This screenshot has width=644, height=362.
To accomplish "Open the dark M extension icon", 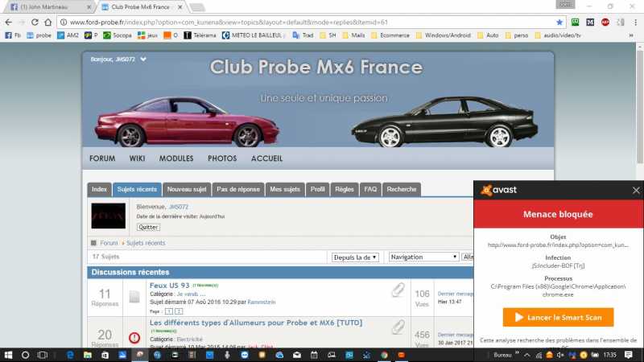I will 590,23.
